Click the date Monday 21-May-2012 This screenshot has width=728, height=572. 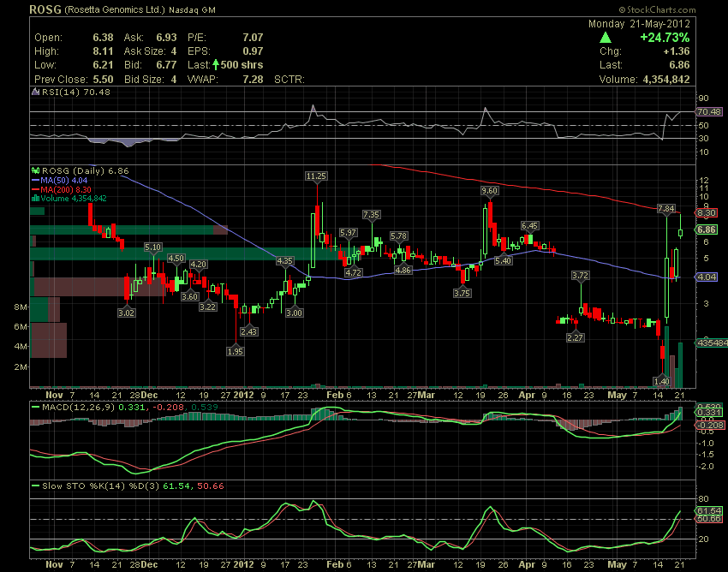click(639, 24)
